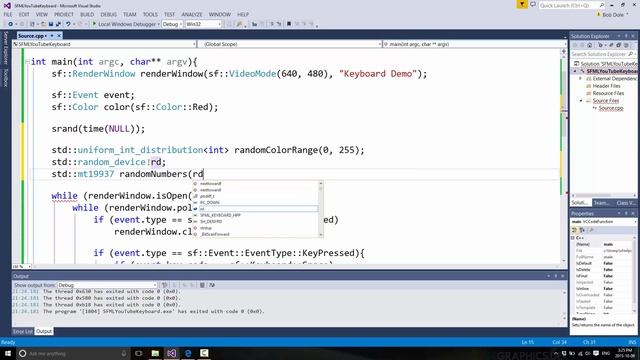Image resolution: width=640 pixels, height=360 pixels.
Task: Click the Clear All icon in Output toolbar
Action: 202,285
